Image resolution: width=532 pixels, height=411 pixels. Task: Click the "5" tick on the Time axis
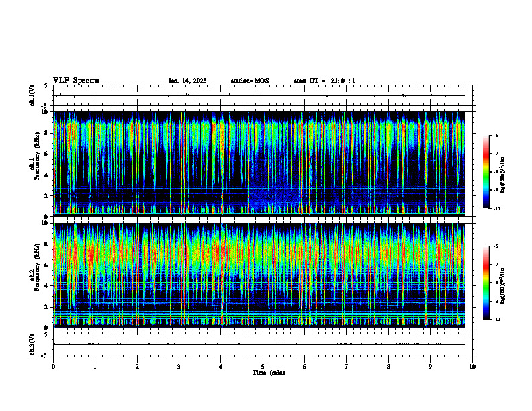263,367
